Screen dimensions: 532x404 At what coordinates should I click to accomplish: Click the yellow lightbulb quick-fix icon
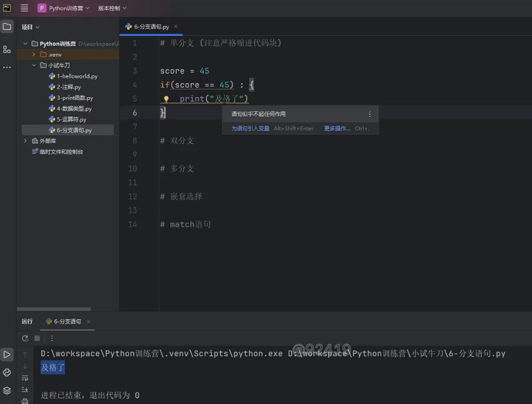[166, 99]
